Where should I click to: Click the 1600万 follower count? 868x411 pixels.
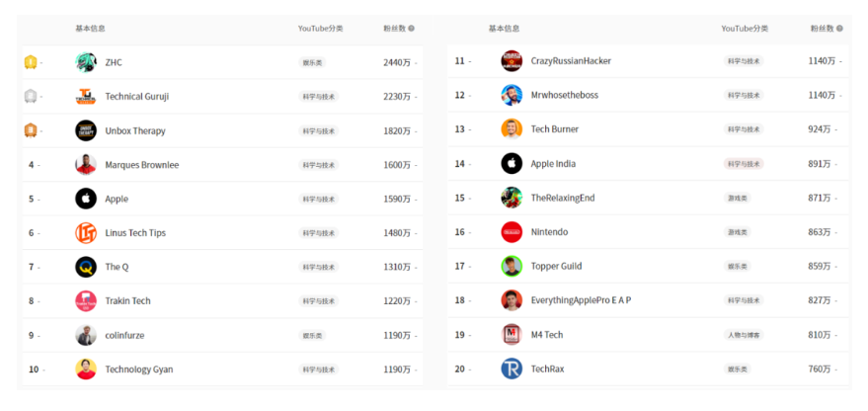coord(397,165)
